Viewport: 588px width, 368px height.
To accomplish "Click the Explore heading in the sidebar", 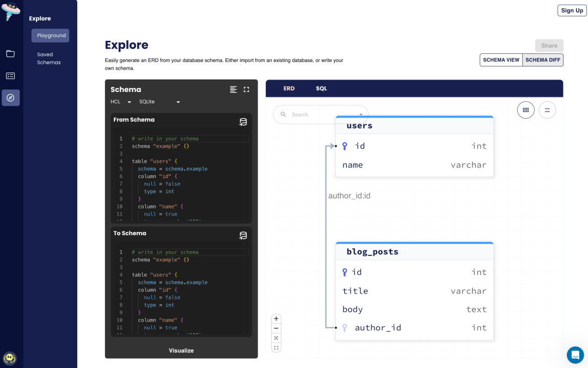I will pyautogui.click(x=40, y=19).
